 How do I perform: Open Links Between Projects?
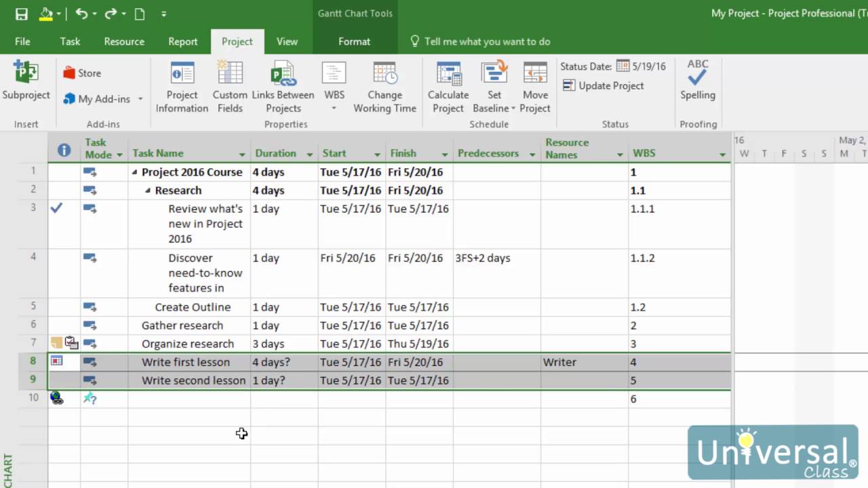pos(283,87)
